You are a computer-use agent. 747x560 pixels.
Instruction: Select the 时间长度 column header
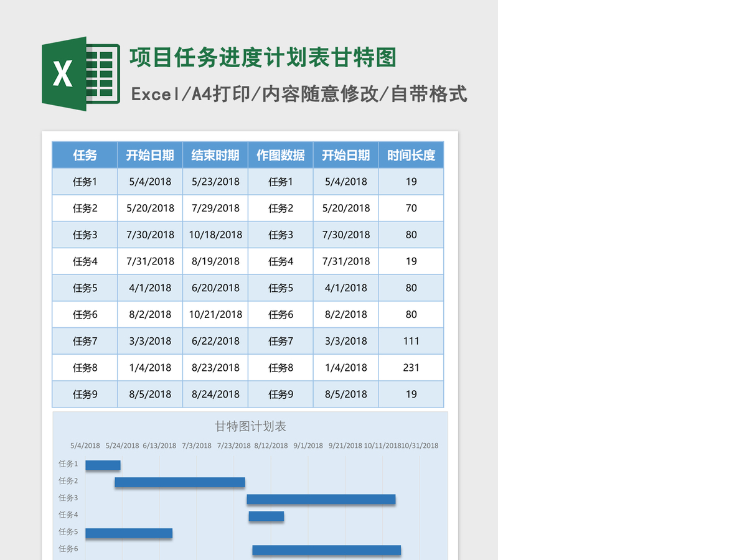[411, 155]
